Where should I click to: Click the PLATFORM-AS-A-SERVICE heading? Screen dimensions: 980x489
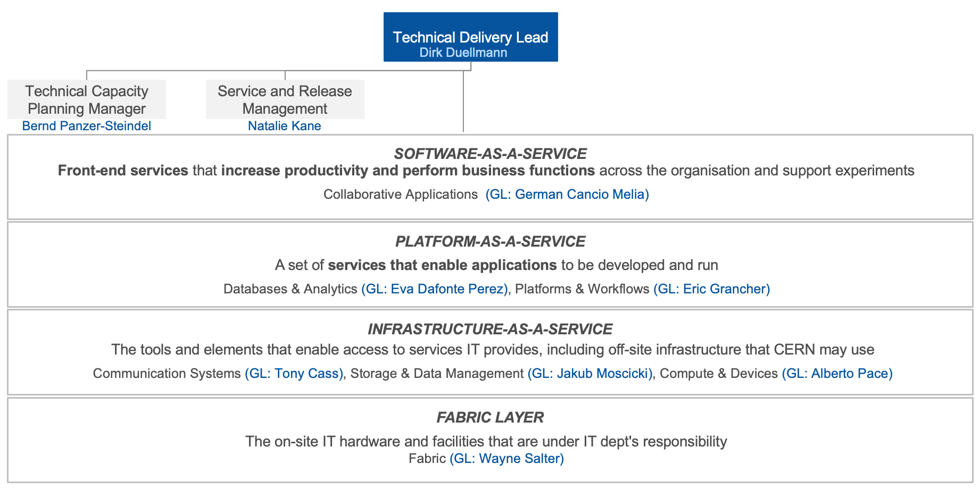(x=490, y=241)
